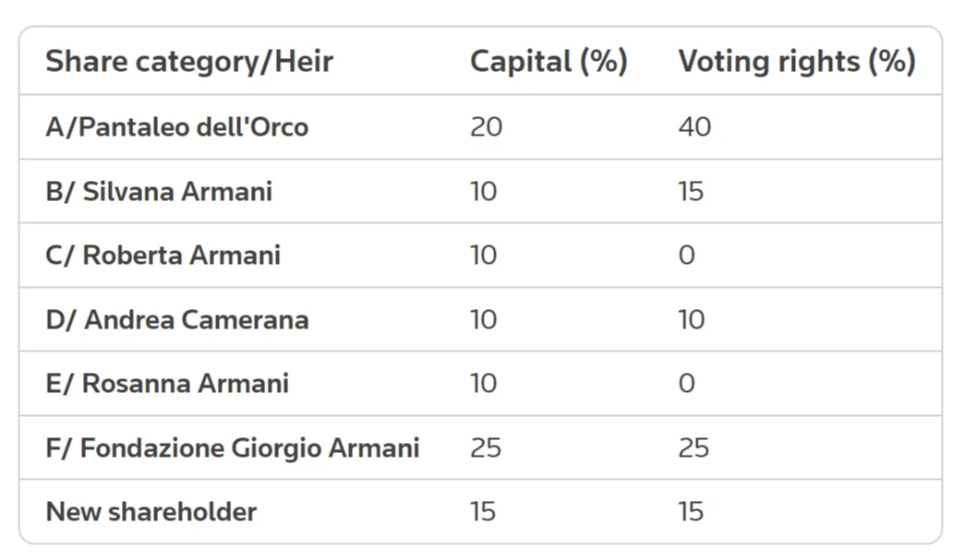
Task: Click Pantaleo dell'Orco's voting rights value 40
Action: 694,127
